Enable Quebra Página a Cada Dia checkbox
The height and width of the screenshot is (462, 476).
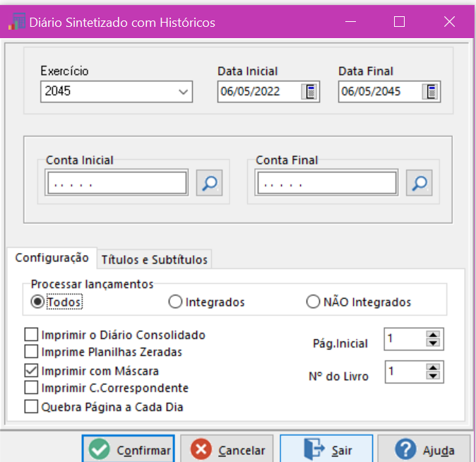[31, 407]
